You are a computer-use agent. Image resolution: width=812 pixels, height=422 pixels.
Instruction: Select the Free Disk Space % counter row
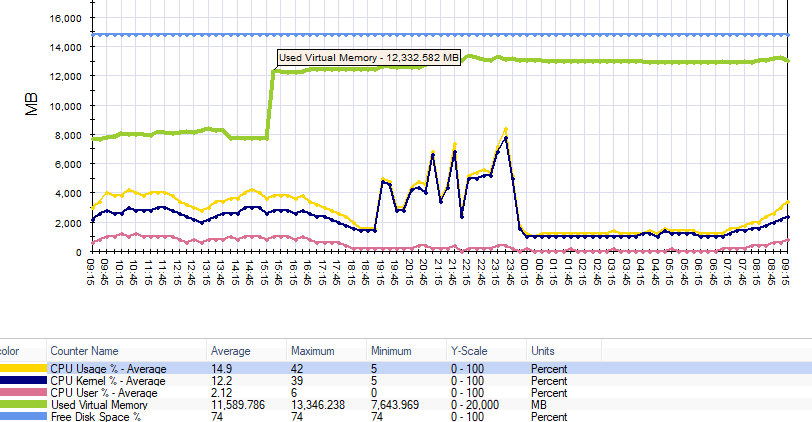click(x=97, y=416)
